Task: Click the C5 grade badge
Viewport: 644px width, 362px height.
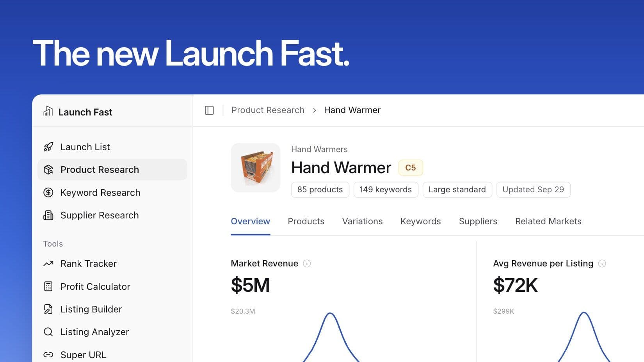Action: 411,168
